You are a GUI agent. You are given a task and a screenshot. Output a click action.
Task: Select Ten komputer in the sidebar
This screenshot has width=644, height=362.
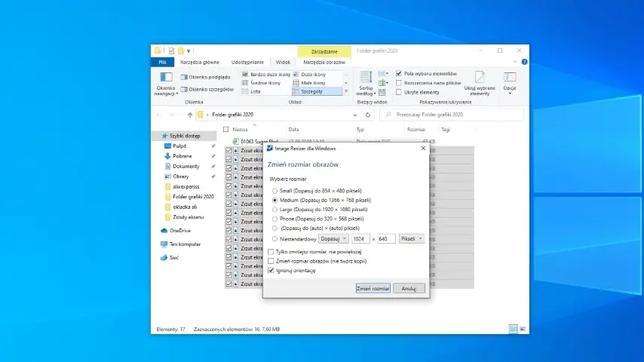pyautogui.click(x=184, y=244)
